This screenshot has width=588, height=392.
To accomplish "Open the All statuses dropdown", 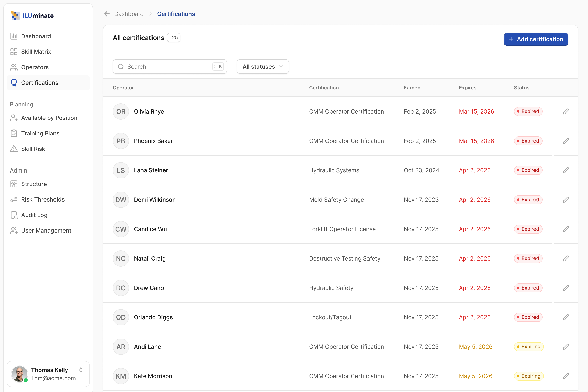I will 263,67.
